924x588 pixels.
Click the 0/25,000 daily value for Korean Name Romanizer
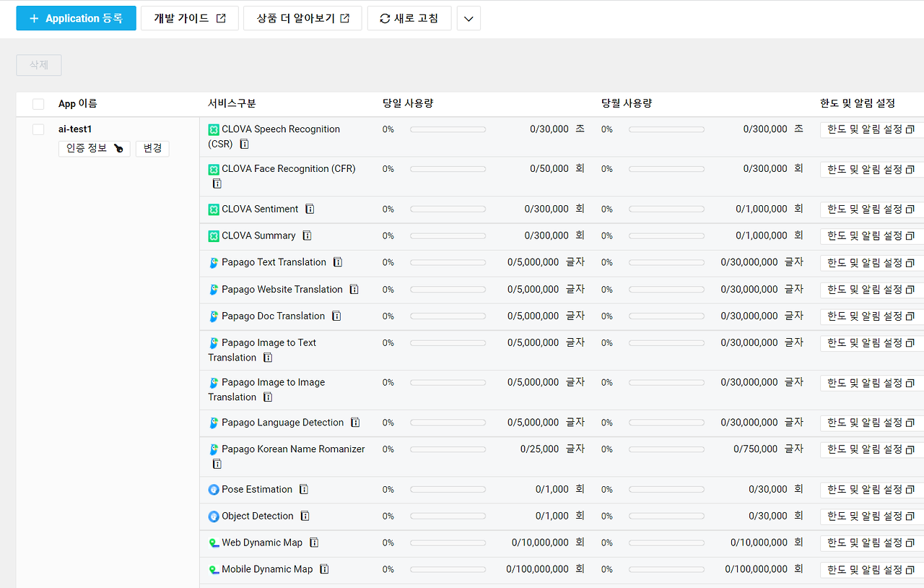click(x=539, y=449)
